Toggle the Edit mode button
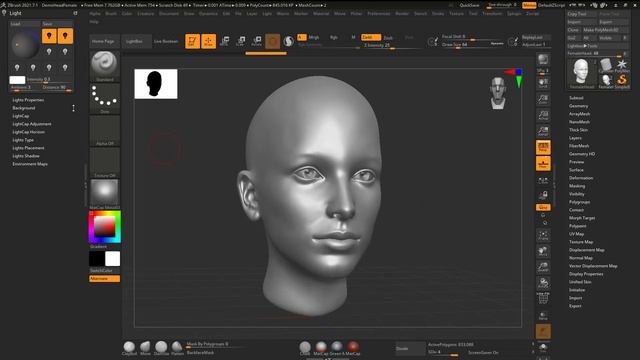 coord(192,41)
